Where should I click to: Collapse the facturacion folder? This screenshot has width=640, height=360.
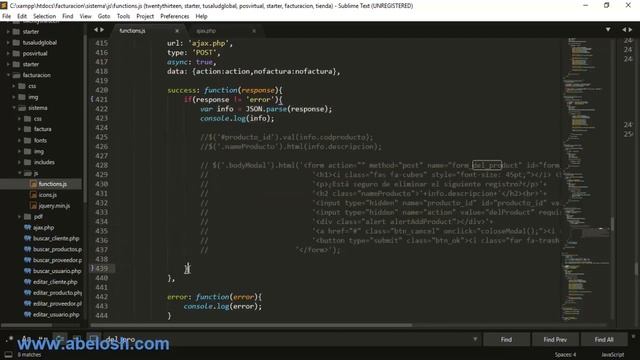tap(8, 75)
